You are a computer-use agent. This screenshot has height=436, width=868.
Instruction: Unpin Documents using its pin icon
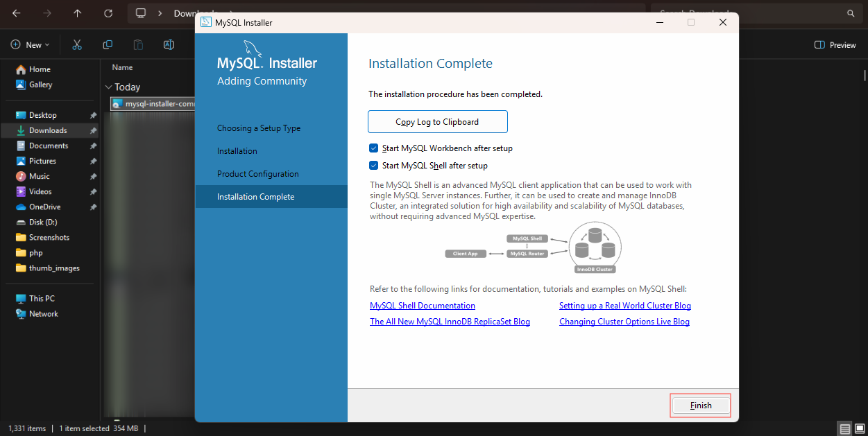(x=93, y=146)
